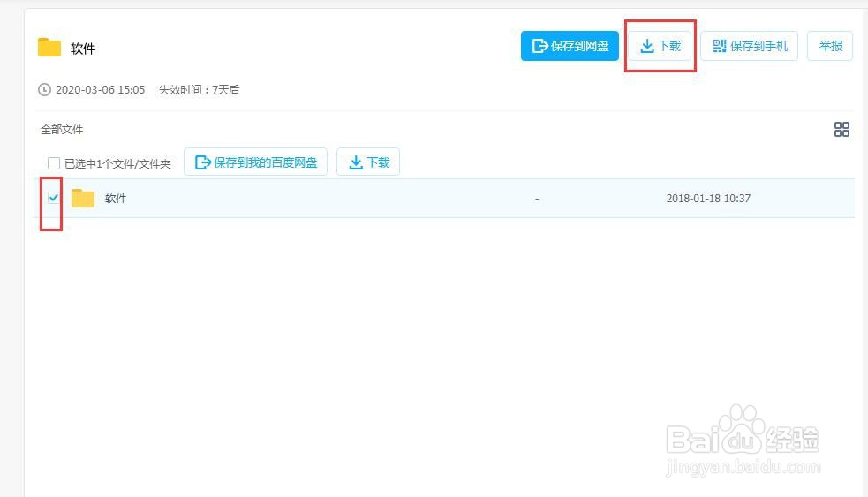The height and width of the screenshot is (497, 868).
Task: Click the 下载 button above the file list
Action: [x=368, y=162]
